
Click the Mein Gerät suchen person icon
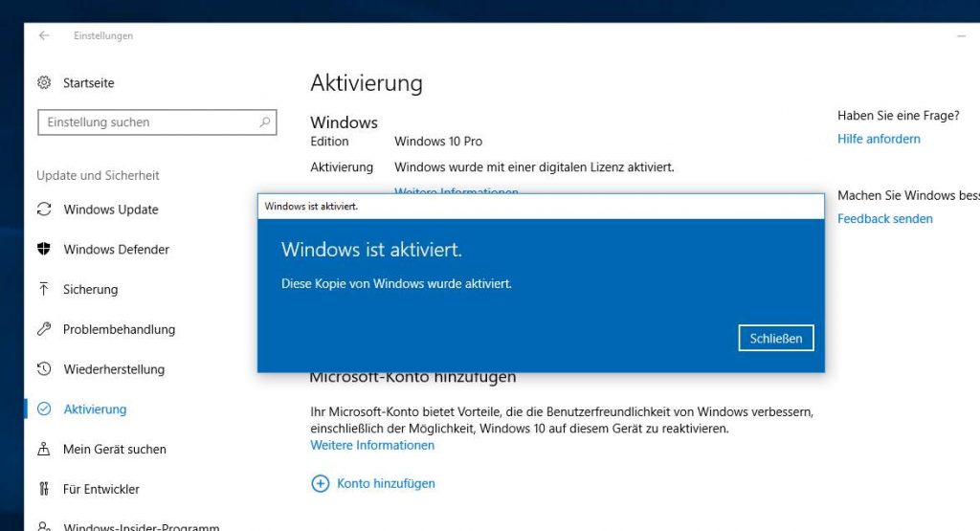point(44,449)
